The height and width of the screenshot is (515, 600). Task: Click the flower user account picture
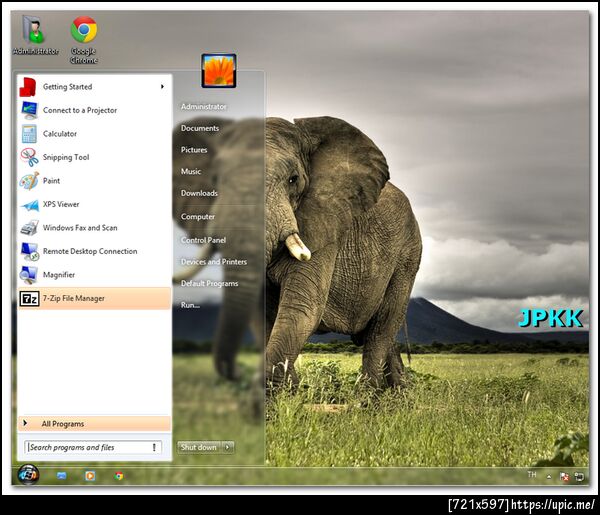click(219, 71)
